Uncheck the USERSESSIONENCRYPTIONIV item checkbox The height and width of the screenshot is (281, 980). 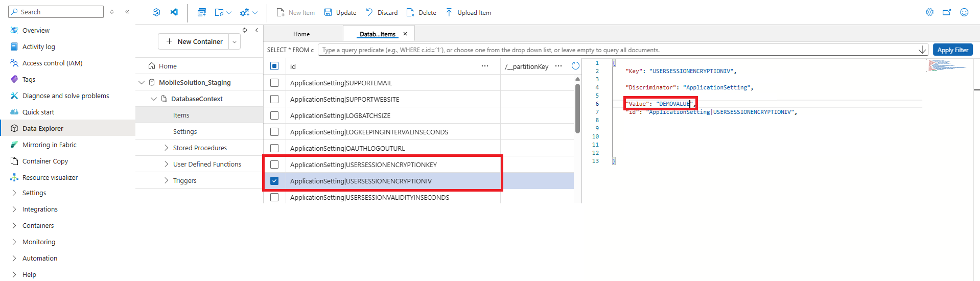274,181
